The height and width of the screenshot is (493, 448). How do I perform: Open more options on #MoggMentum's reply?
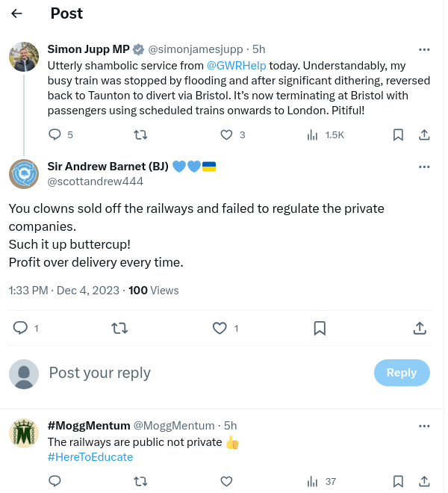pyautogui.click(x=424, y=426)
